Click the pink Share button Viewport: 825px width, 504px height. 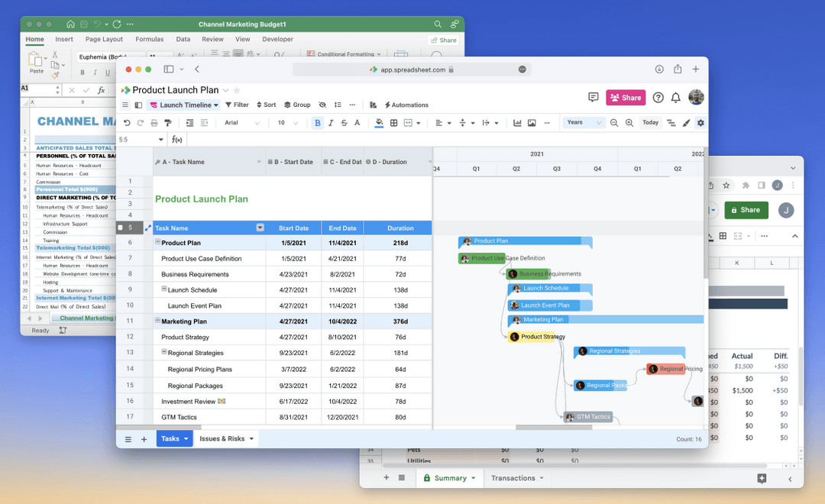click(x=626, y=98)
